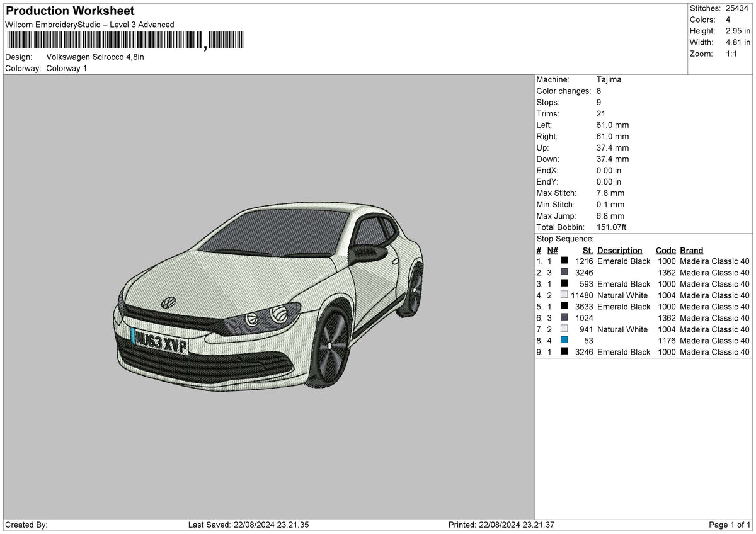Click code '1176' in stop row 8
756x534 pixels.
pyautogui.click(x=667, y=341)
